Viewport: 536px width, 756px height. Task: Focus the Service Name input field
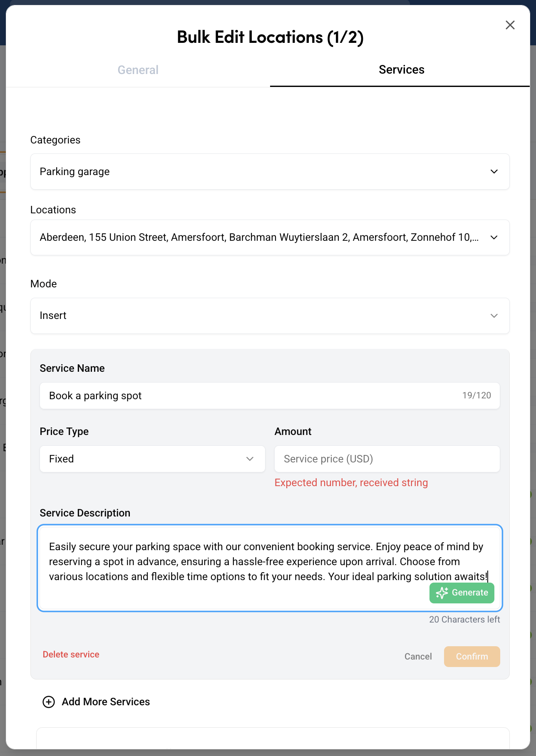tap(270, 395)
